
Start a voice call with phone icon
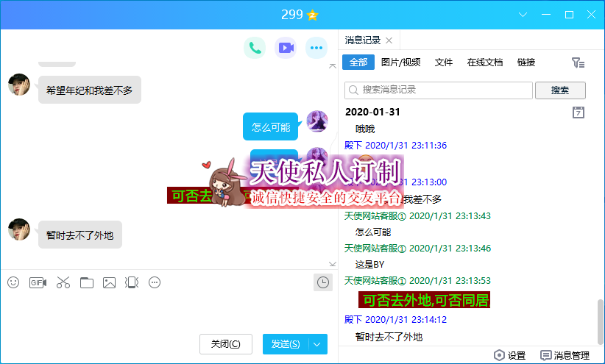click(x=255, y=49)
